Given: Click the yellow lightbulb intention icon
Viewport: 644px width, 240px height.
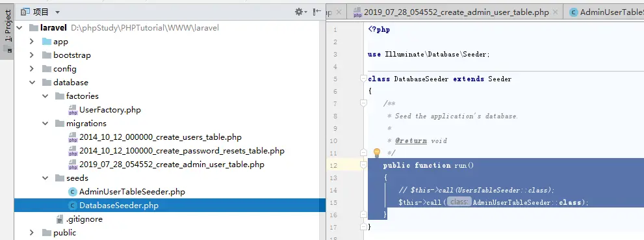Looking at the screenshot, I should 377,153.
